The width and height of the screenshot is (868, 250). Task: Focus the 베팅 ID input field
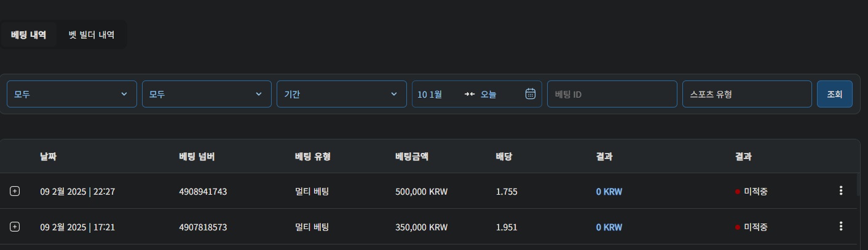[612, 94]
